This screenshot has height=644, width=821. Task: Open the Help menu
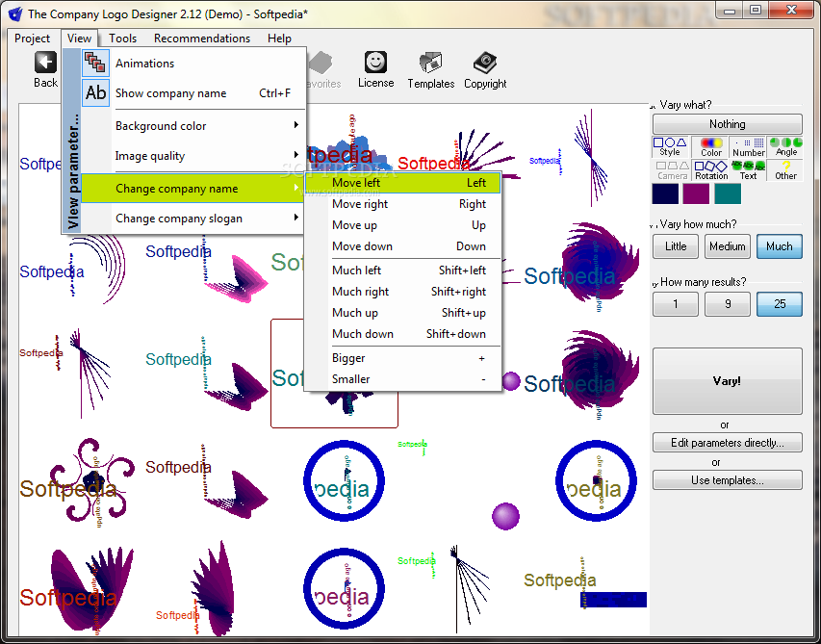pyautogui.click(x=279, y=39)
